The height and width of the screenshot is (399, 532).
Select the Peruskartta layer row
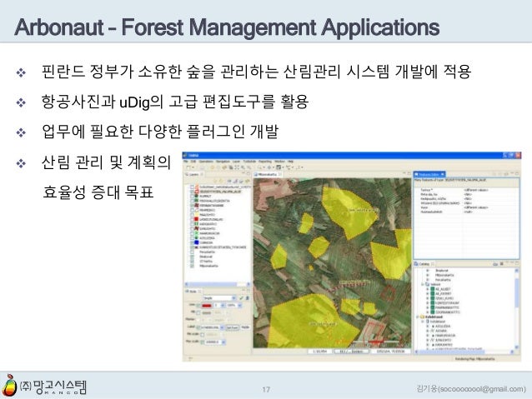coord(208,252)
